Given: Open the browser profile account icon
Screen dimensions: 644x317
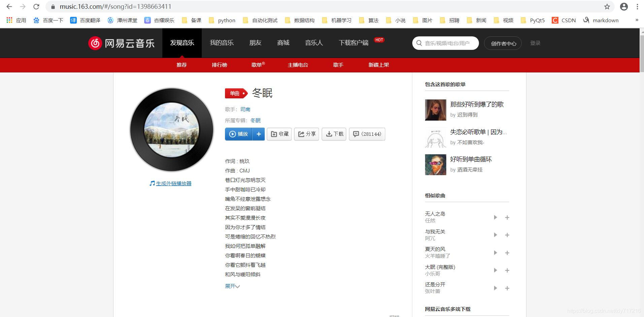Looking at the screenshot, I should tap(623, 6).
